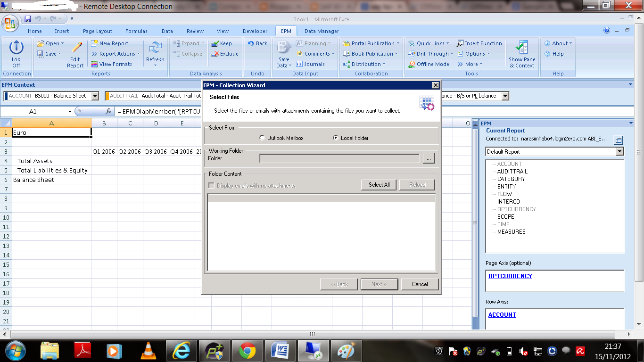
Task: Click the Select All button in Folder Content
Action: tap(379, 184)
